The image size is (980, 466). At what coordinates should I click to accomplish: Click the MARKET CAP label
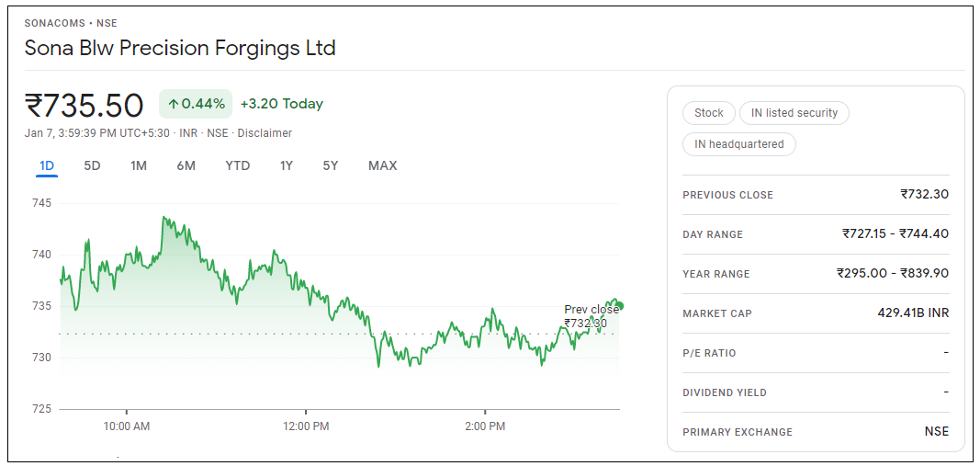click(717, 313)
